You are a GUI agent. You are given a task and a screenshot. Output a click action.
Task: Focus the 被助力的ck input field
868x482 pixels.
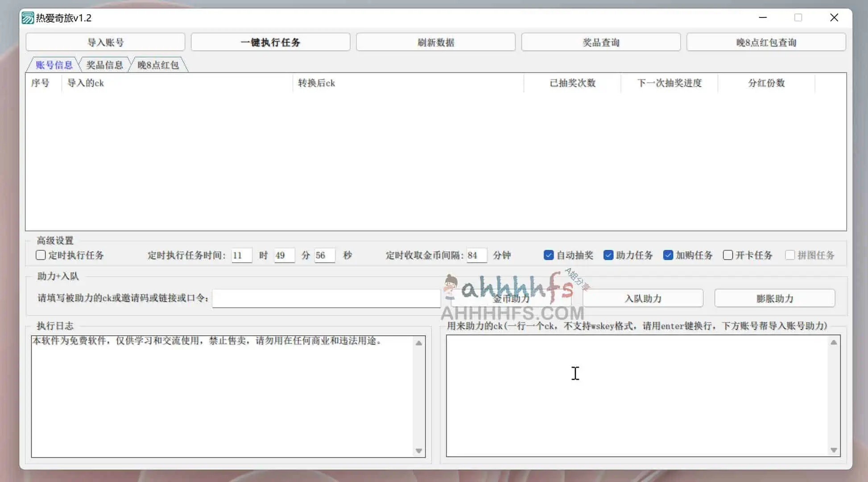(x=326, y=298)
